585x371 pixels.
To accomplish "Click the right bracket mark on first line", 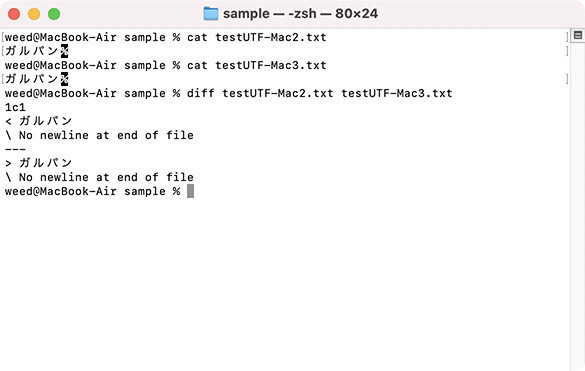I will coord(567,37).
